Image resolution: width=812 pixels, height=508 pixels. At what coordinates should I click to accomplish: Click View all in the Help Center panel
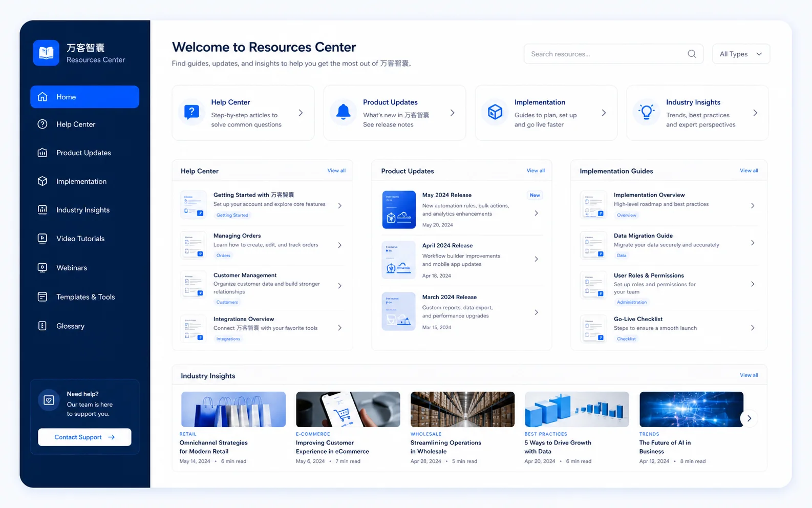pos(336,171)
